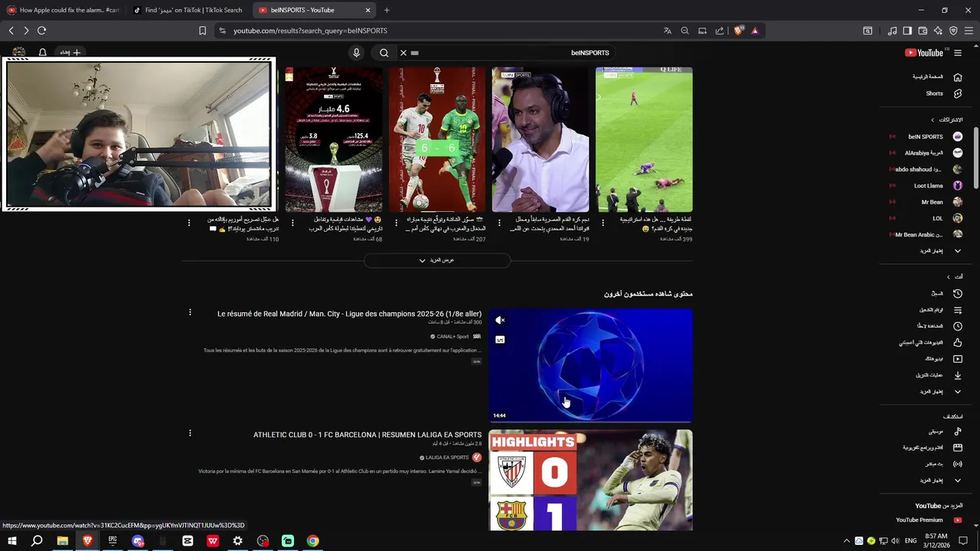Open the Watch Later clock icon
980x551 pixels.
click(957, 326)
